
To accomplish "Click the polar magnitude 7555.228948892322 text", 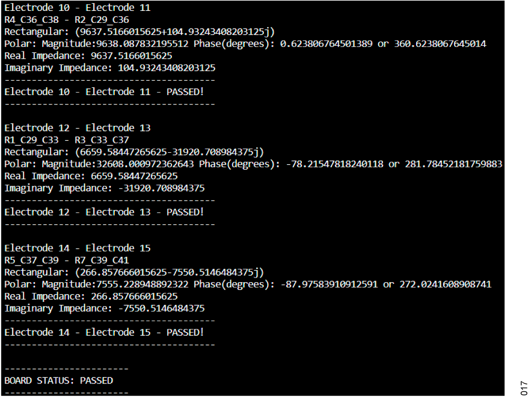I will pyautogui.click(x=142, y=284).
